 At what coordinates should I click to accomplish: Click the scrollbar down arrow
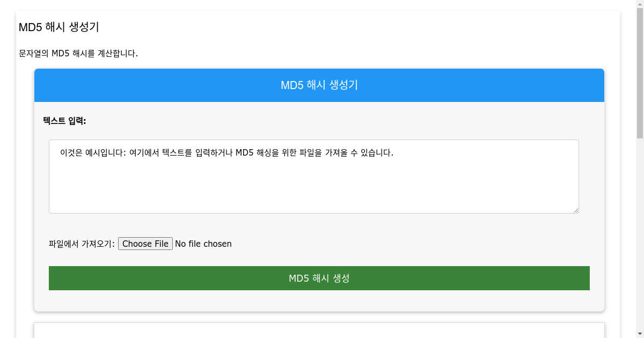pyautogui.click(x=640, y=334)
